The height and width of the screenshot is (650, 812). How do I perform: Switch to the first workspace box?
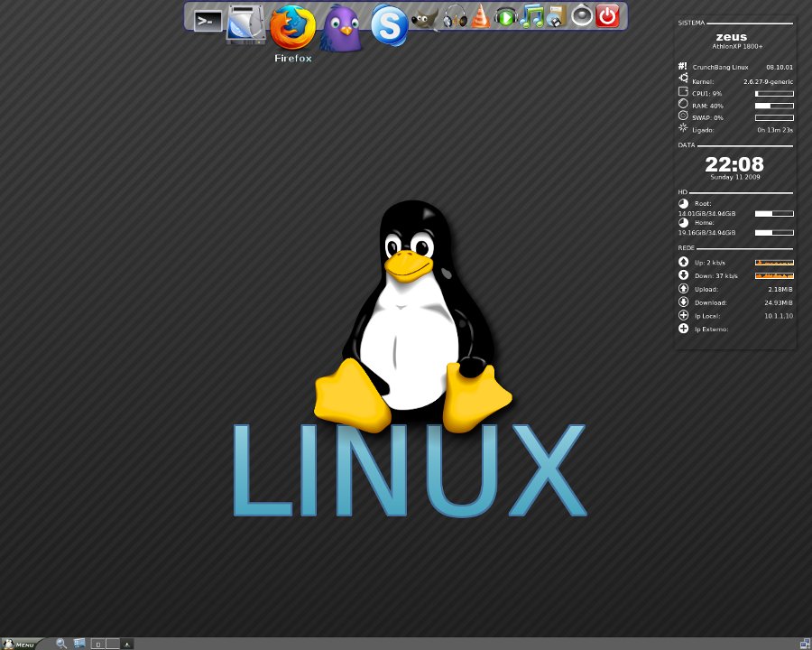(x=98, y=645)
